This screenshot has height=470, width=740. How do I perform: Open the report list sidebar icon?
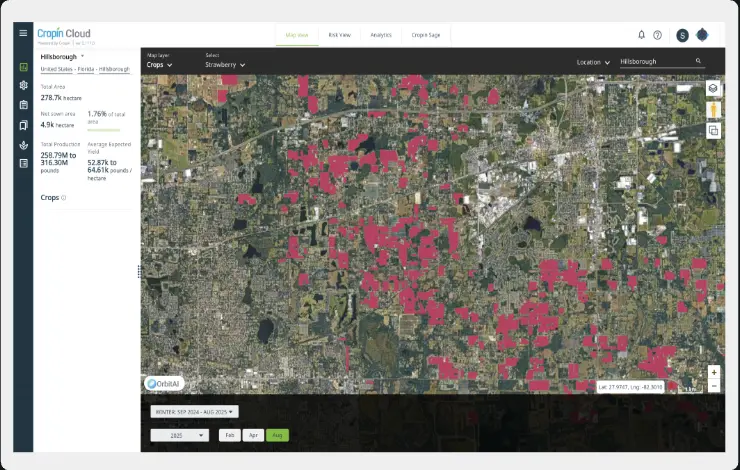point(24,163)
